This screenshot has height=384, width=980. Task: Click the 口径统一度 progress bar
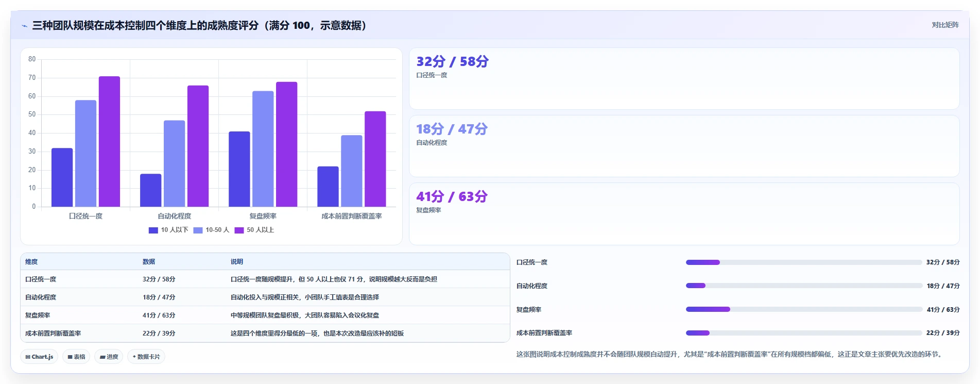pyautogui.click(x=804, y=262)
